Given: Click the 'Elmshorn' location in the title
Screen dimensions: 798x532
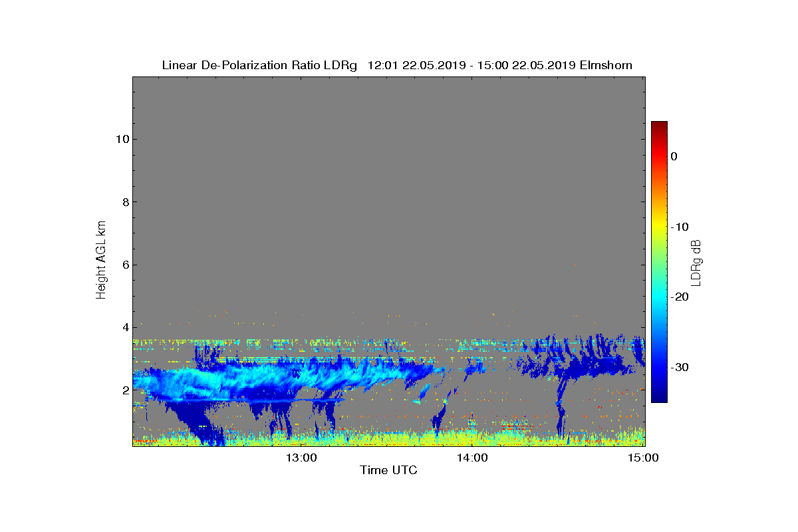Looking at the screenshot, I should pyautogui.click(x=606, y=65).
